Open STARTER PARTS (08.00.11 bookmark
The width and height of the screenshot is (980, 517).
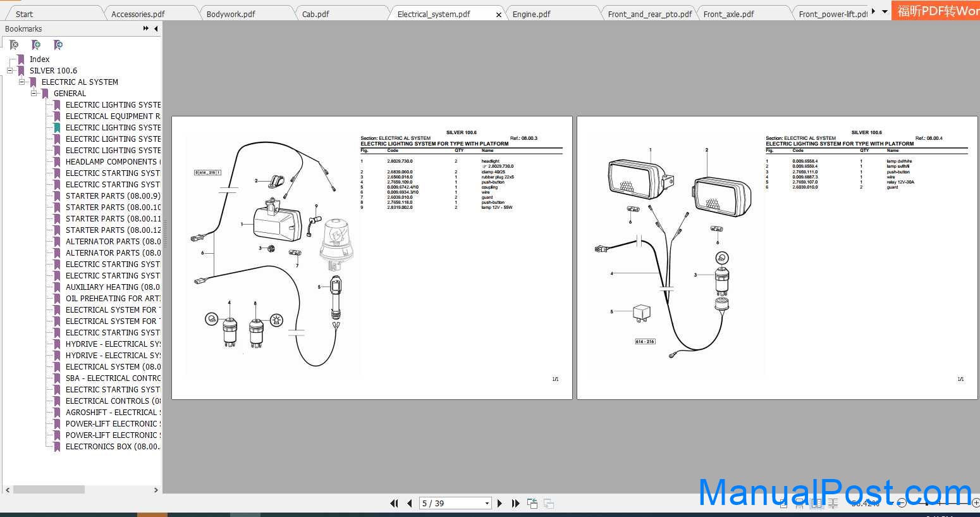pyautogui.click(x=113, y=219)
